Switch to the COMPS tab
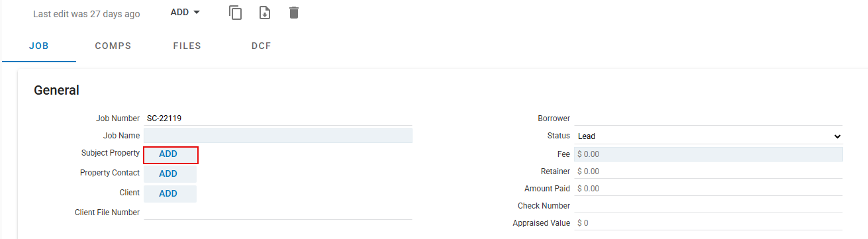 pos(113,46)
